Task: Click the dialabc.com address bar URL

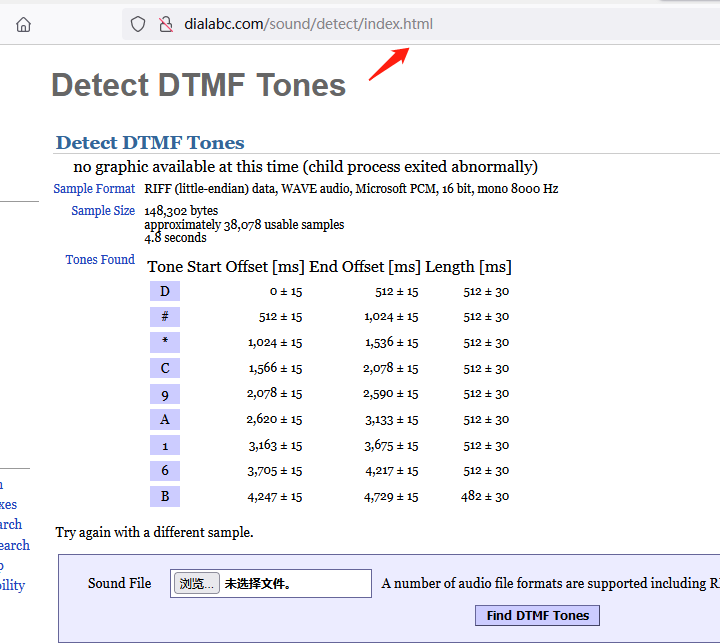Action: 308,24
